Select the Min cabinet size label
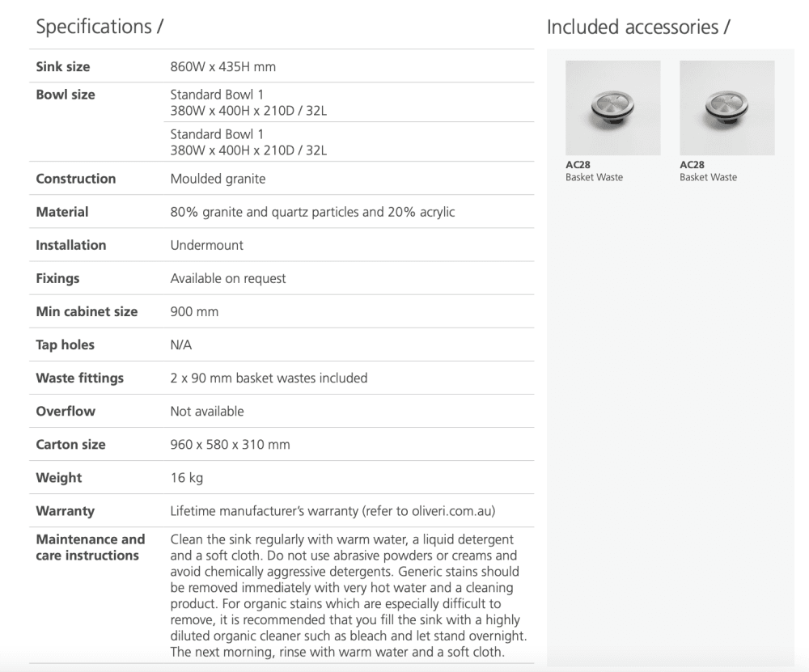Viewport: 809px width, 672px height. (x=87, y=311)
